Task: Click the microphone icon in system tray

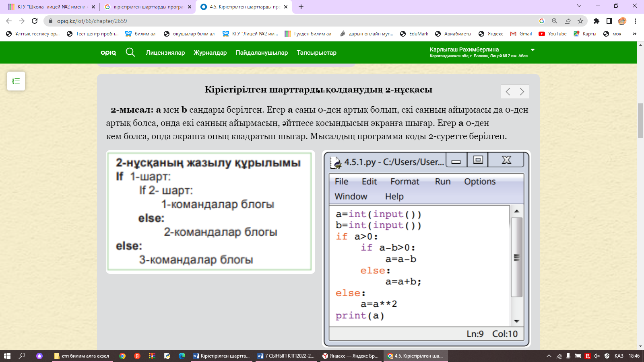Action: tap(568, 356)
